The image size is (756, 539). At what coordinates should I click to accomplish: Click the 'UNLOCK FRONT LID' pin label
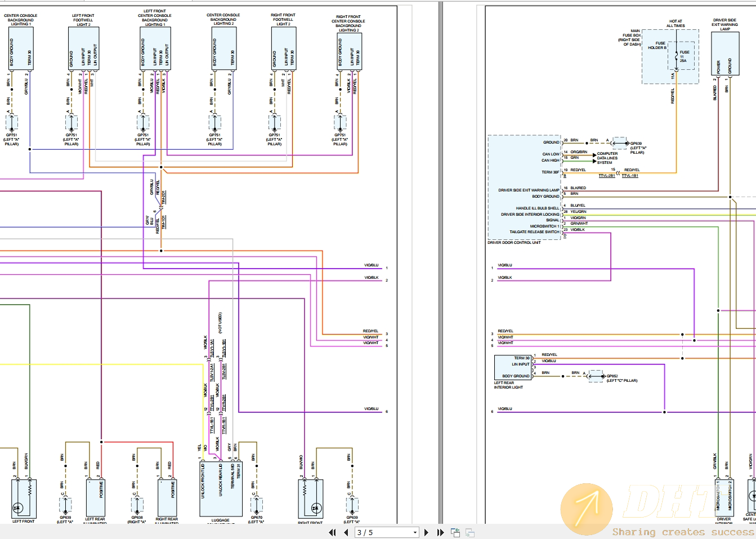[203, 482]
